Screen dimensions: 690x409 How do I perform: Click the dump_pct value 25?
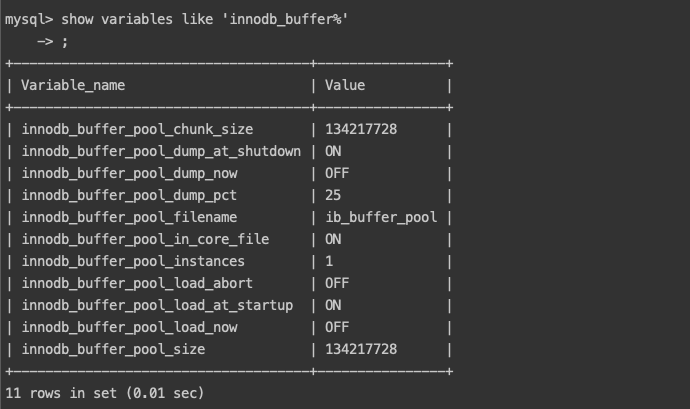[333, 195]
